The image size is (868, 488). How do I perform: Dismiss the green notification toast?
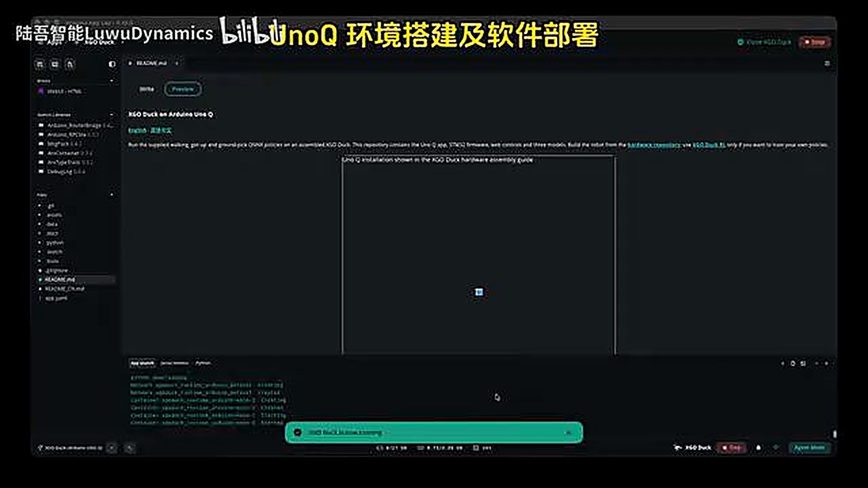click(x=568, y=432)
